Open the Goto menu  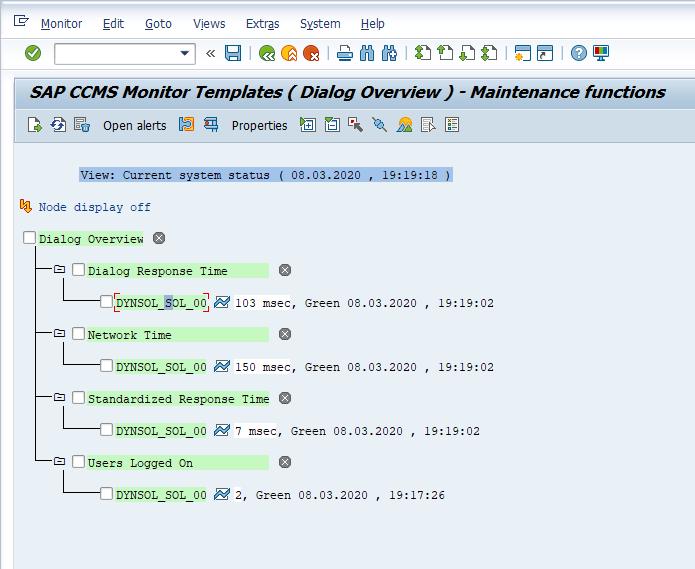point(158,23)
